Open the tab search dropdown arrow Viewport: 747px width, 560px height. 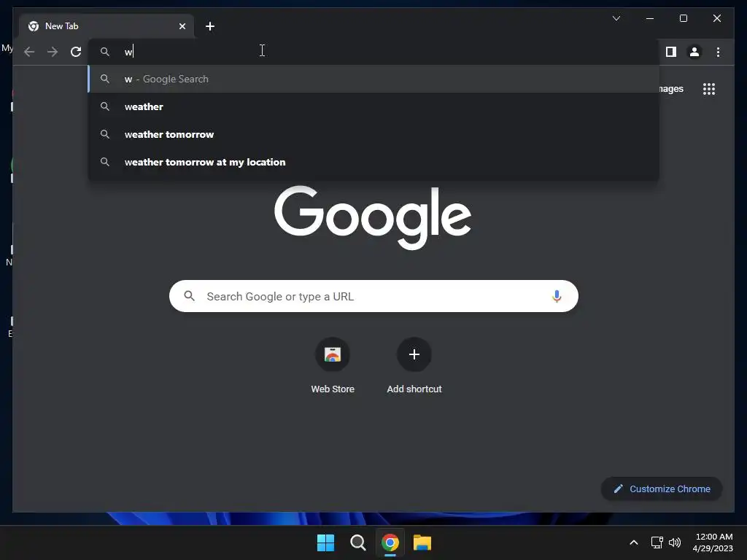click(x=616, y=18)
